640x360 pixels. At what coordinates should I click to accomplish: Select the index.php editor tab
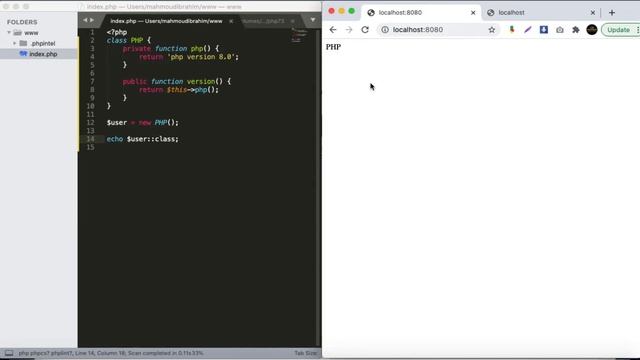pos(166,21)
